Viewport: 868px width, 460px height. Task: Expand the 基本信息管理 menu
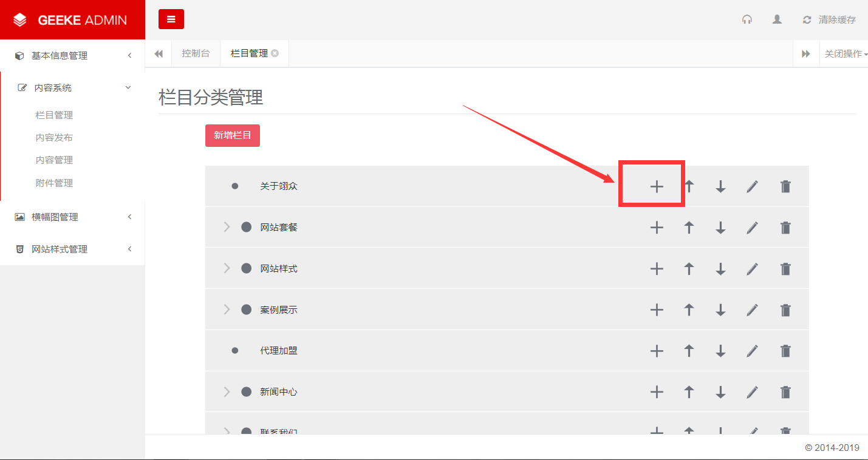pos(72,55)
